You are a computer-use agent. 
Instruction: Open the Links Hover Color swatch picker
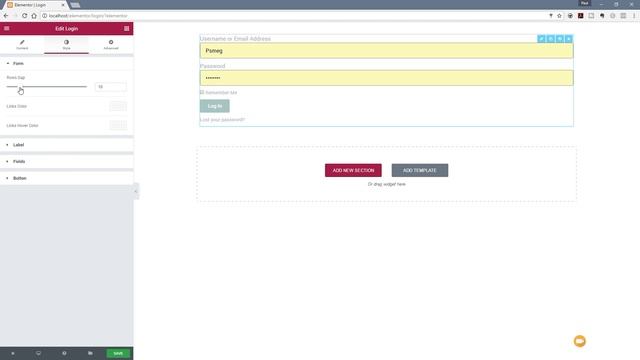point(118,125)
